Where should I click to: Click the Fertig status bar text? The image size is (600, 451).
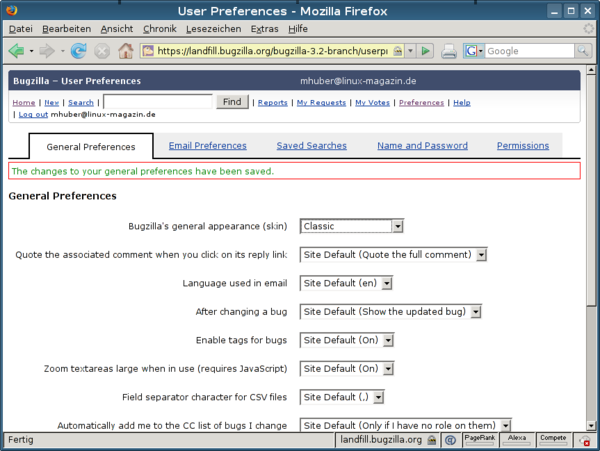[21, 440]
